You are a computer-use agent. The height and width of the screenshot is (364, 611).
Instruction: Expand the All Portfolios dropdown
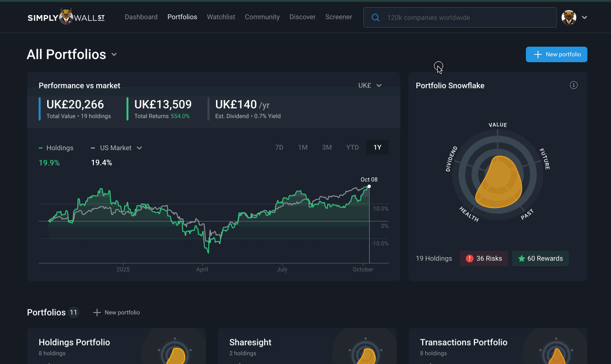[x=114, y=54]
